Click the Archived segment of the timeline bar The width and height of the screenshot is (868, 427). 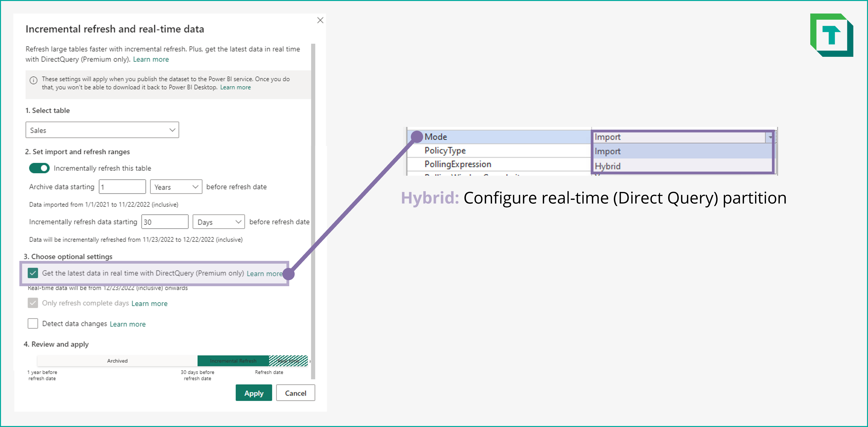pos(117,361)
